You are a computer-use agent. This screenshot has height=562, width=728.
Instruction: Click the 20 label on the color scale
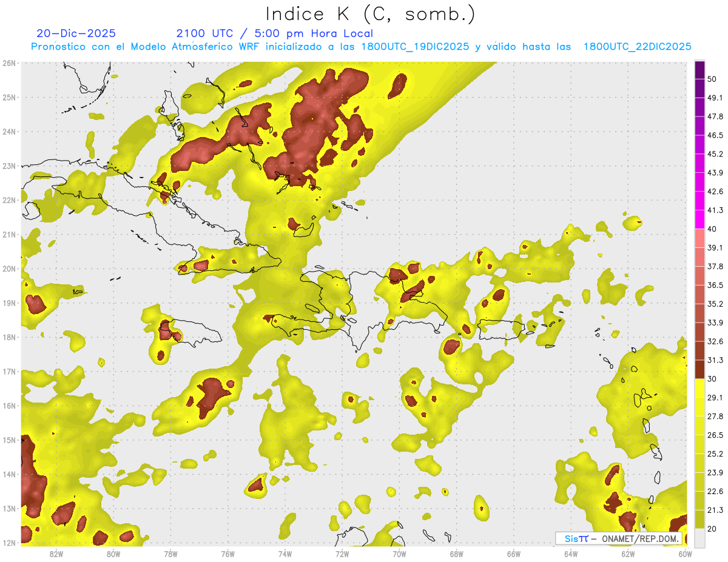click(x=712, y=529)
